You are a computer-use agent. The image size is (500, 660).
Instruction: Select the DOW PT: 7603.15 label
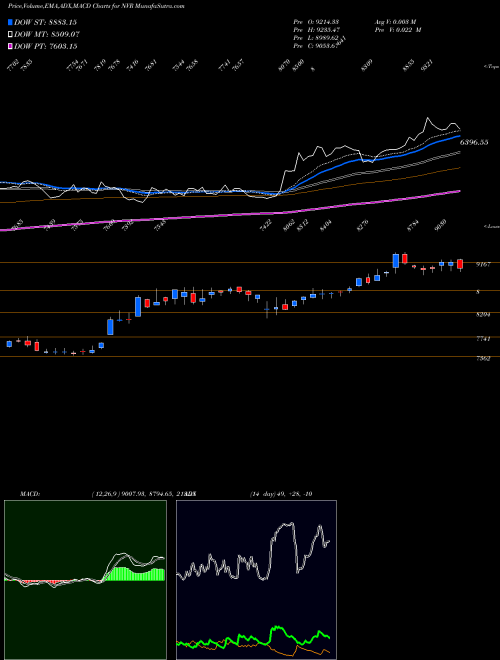point(45,46)
